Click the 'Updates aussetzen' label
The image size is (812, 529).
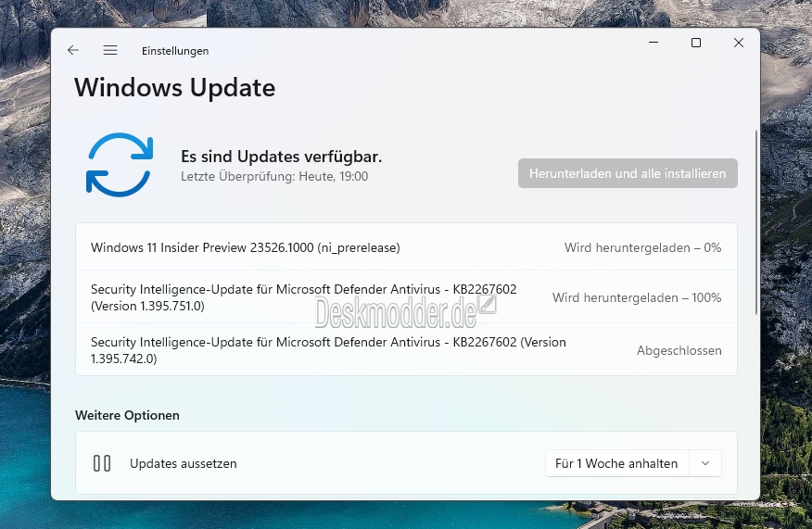[x=184, y=463]
